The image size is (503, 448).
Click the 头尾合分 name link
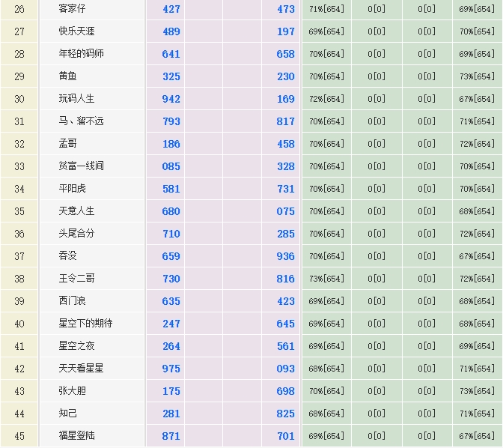pos(76,234)
